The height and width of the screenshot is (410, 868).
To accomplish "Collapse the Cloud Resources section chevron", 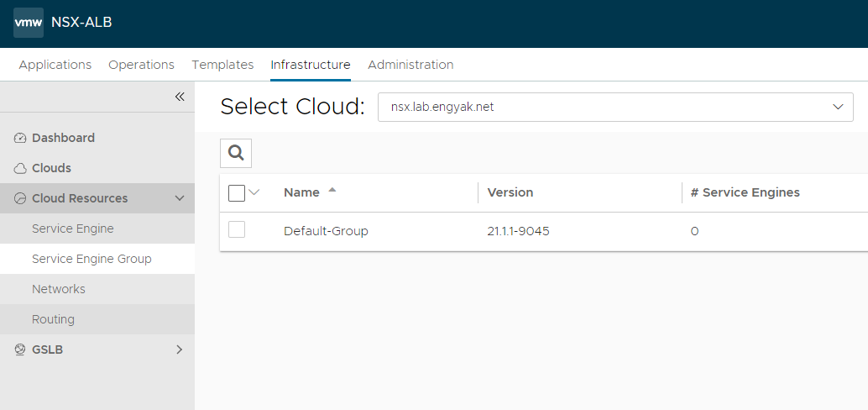I will [180, 198].
